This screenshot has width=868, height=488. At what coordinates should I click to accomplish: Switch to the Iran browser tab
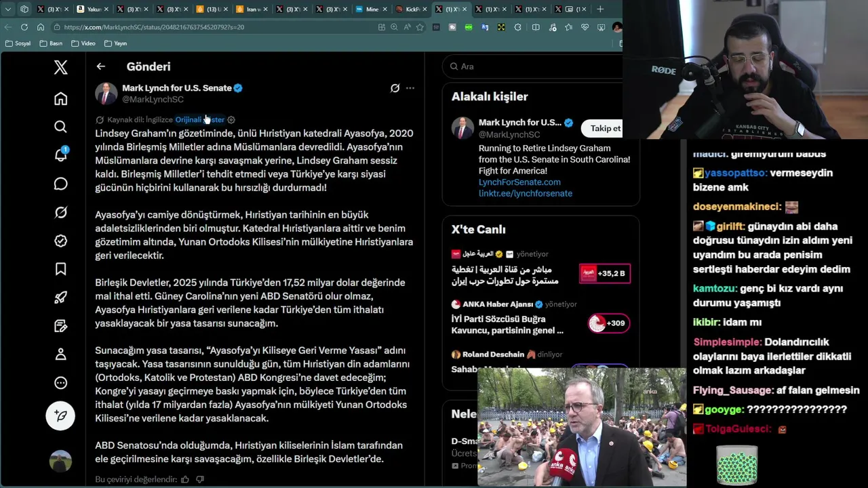(251, 9)
